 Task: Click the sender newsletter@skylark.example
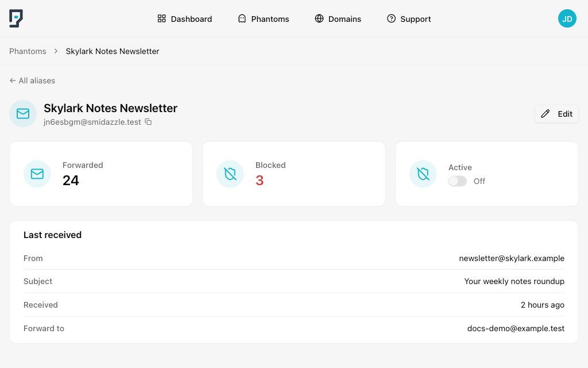point(512,258)
